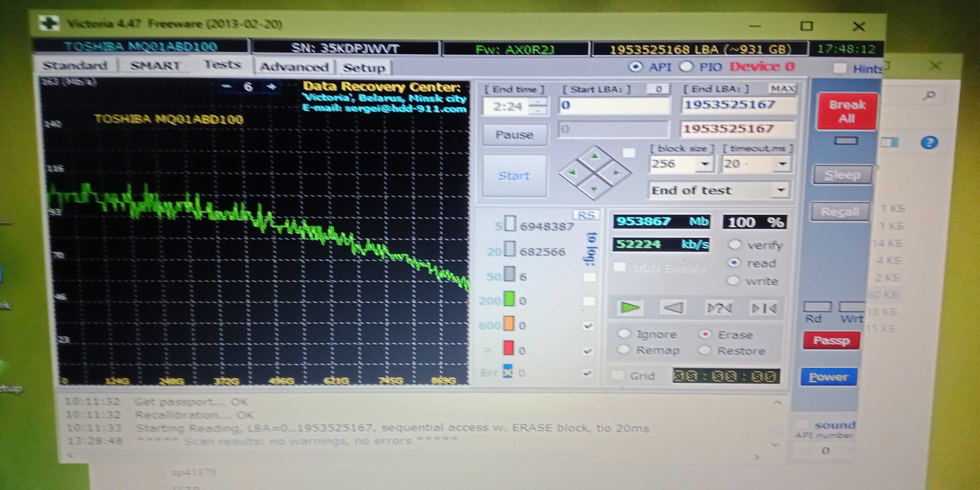
Task: Click the right arrow on the navigation diamond
Action: point(617,173)
